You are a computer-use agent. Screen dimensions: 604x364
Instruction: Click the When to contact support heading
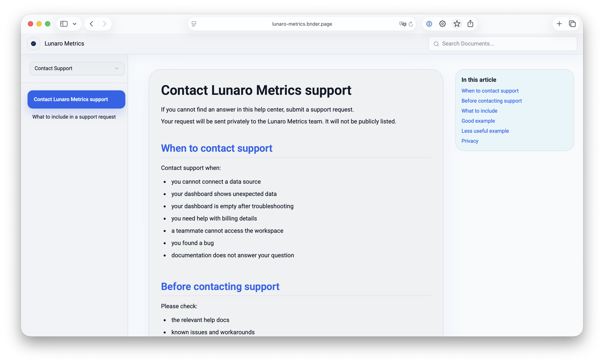[217, 149]
